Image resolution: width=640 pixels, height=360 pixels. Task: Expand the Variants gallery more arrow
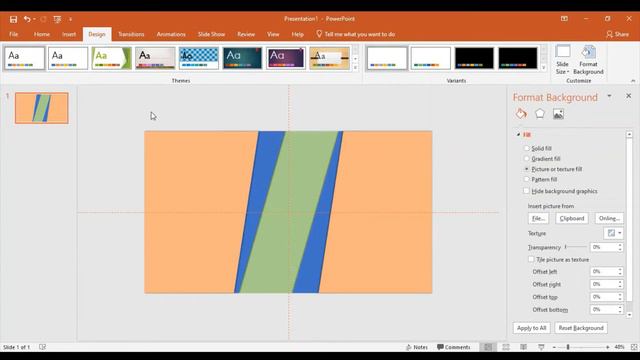coord(543,68)
